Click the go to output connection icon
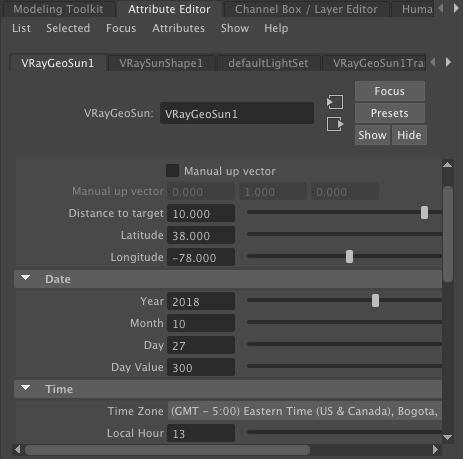Image resolution: width=463 pixels, height=459 pixels. pos(335,124)
